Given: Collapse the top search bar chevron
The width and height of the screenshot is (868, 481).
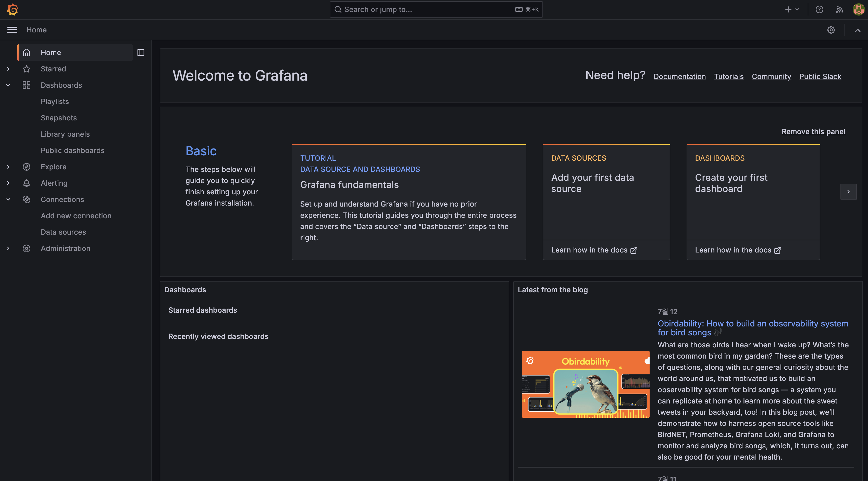Looking at the screenshot, I should (858, 30).
